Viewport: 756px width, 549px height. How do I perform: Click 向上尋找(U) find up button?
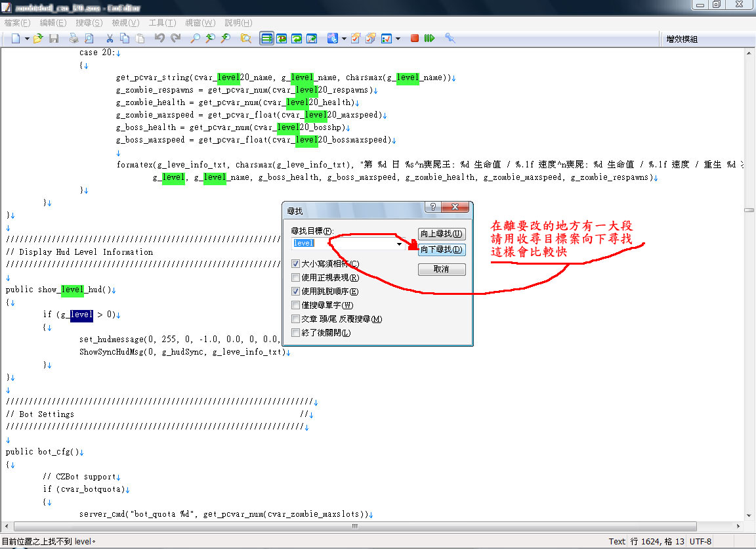(x=442, y=234)
